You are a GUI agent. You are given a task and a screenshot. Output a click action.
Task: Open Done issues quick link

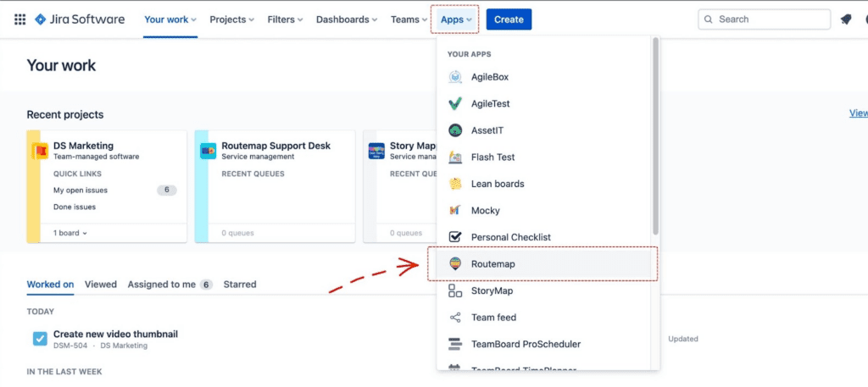click(75, 207)
